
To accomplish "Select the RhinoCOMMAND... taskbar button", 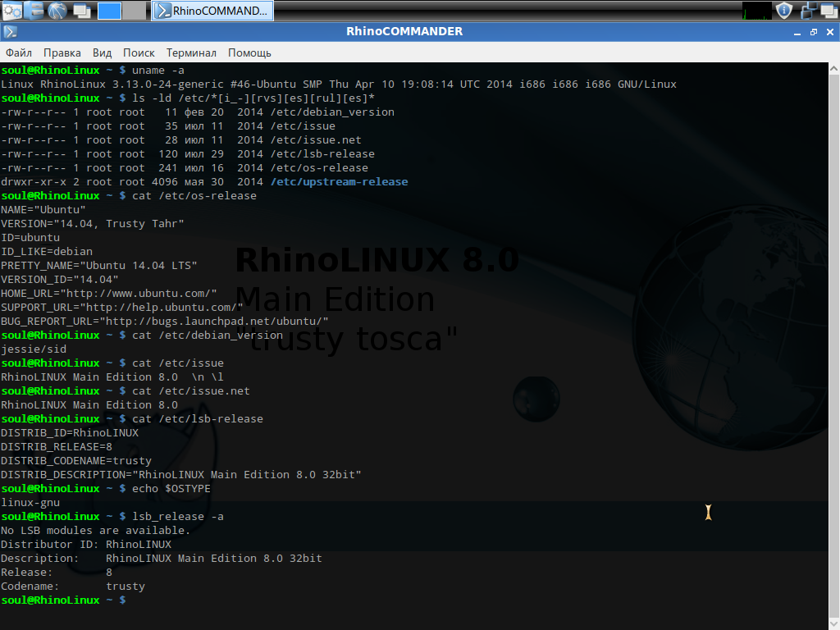I will (x=212, y=11).
